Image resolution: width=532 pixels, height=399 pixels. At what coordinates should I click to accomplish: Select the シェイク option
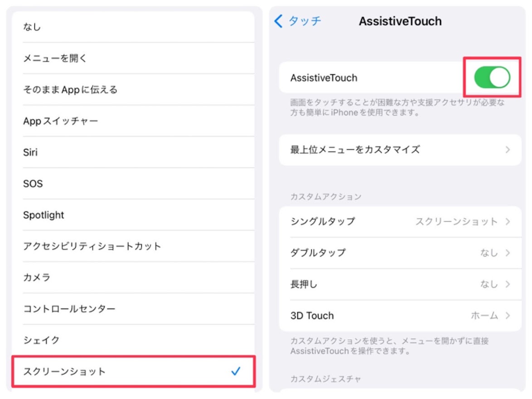[x=133, y=340]
